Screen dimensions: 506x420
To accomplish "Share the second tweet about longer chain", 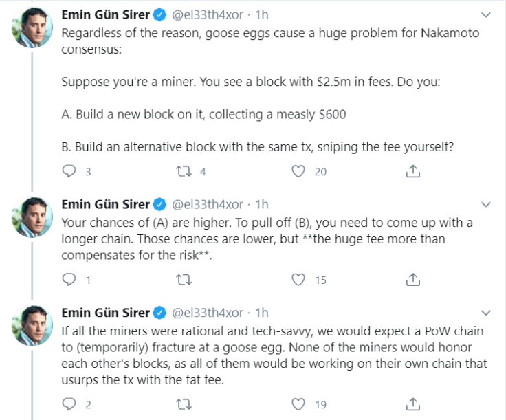I will pos(413,280).
